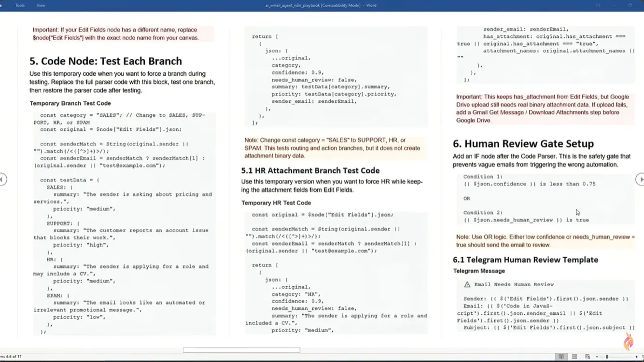
Task: Adjust the zoom slider handle
Action: [607, 357]
